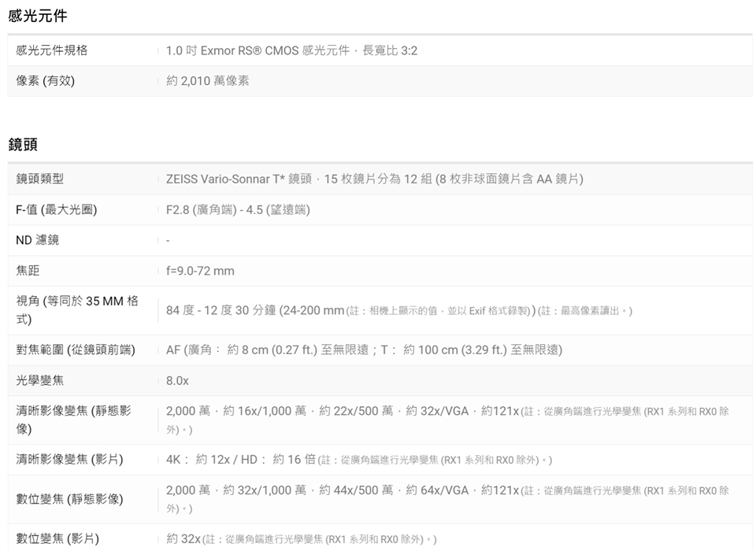756x551 pixels.
Task: Click the 鏡頭 section heading
Action: (x=23, y=145)
